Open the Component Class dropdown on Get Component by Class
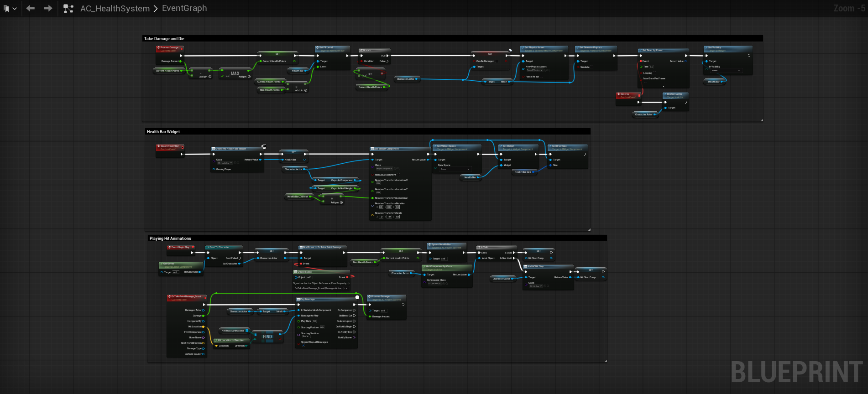This screenshot has width=868, height=394. pos(435,284)
